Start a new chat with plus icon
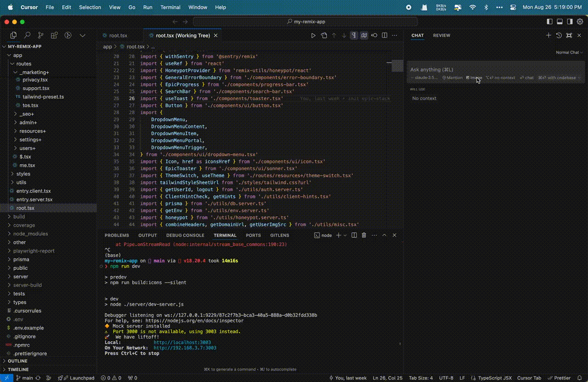The height and width of the screenshot is (382, 588). (548, 35)
